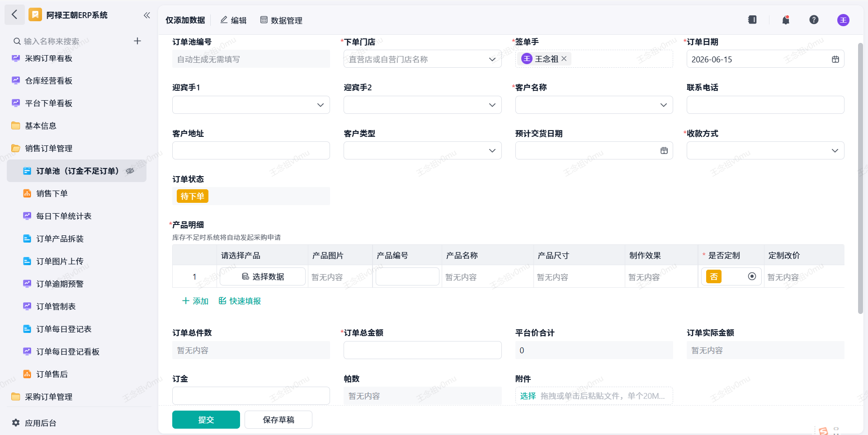Image resolution: width=868 pixels, height=435 pixels.
Task: Select the 否 option in 是否定制
Action: tap(714, 276)
